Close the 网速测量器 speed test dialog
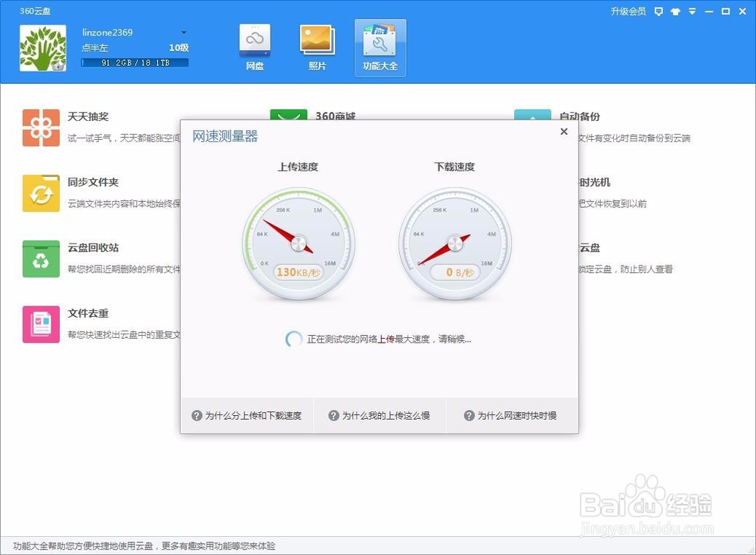The image size is (756, 555). tap(563, 131)
